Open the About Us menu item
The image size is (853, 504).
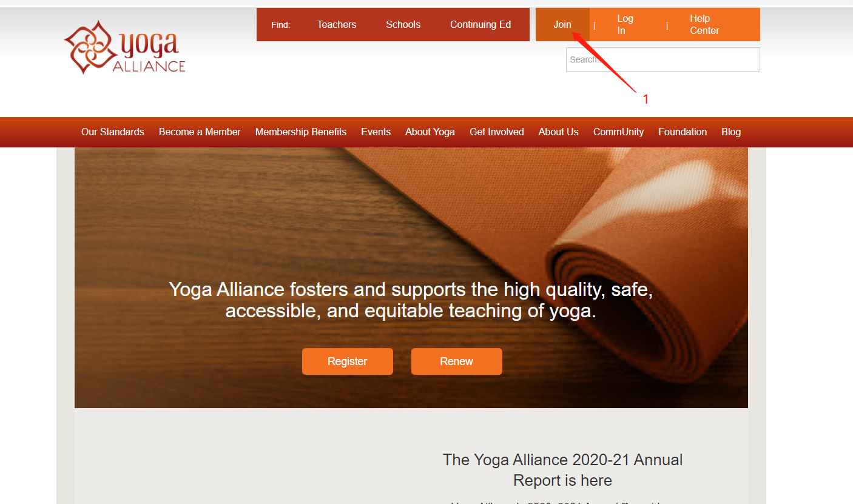[559, 132]
